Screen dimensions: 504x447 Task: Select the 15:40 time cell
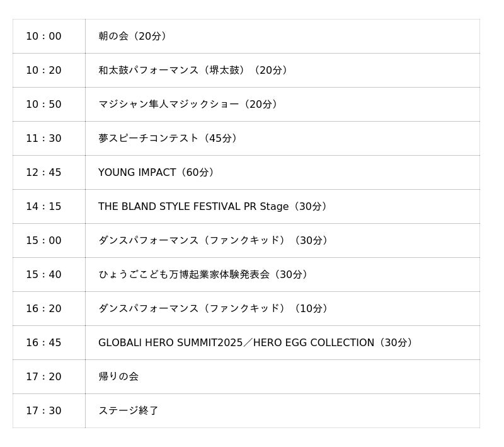coord(43,275)
